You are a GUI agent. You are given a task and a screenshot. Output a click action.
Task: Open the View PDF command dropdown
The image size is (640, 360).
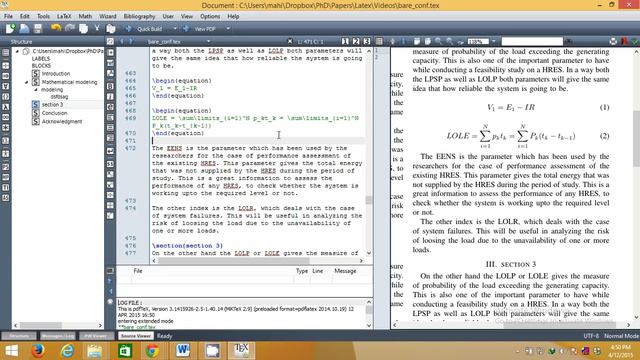pos(228,29)
